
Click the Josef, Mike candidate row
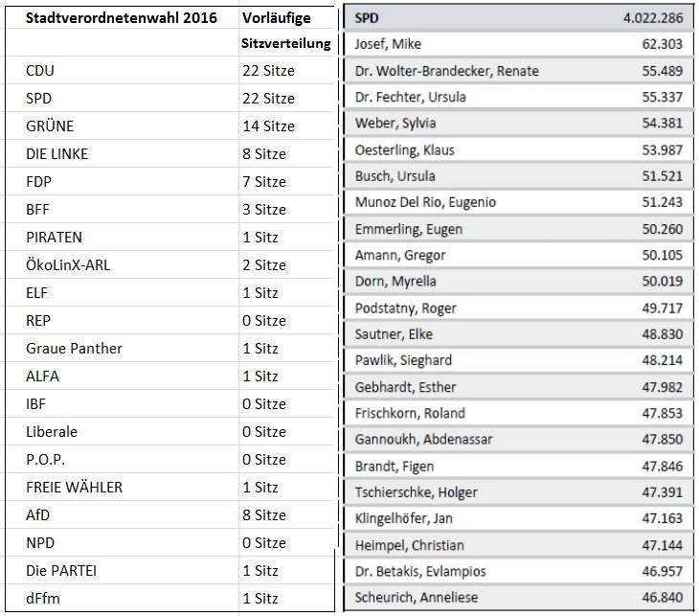(519, 44)
